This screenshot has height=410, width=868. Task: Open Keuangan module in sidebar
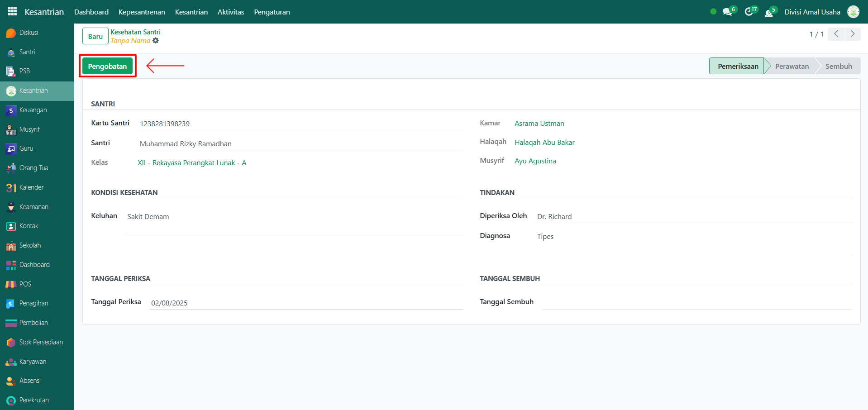click(33, 110)
